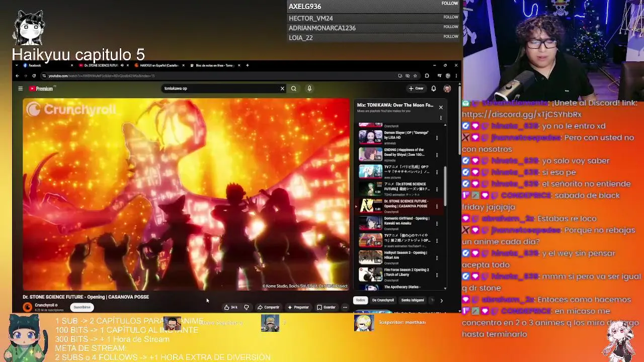This screenshot has width=644, height=362.
Task: Close the TONIKAWA mix playlist panel
Action: click(x=441, y=107)
